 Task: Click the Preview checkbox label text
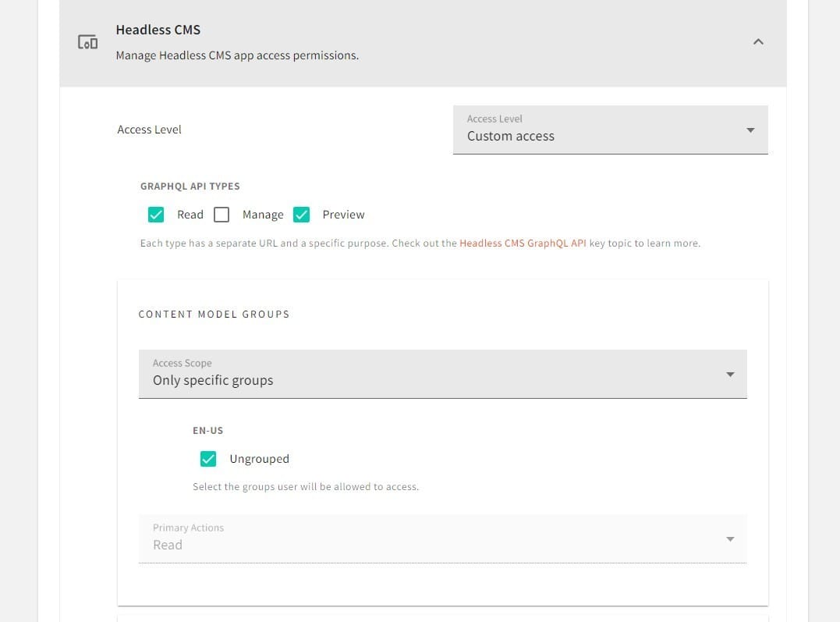pyautogui.click(x=343, y=215)
